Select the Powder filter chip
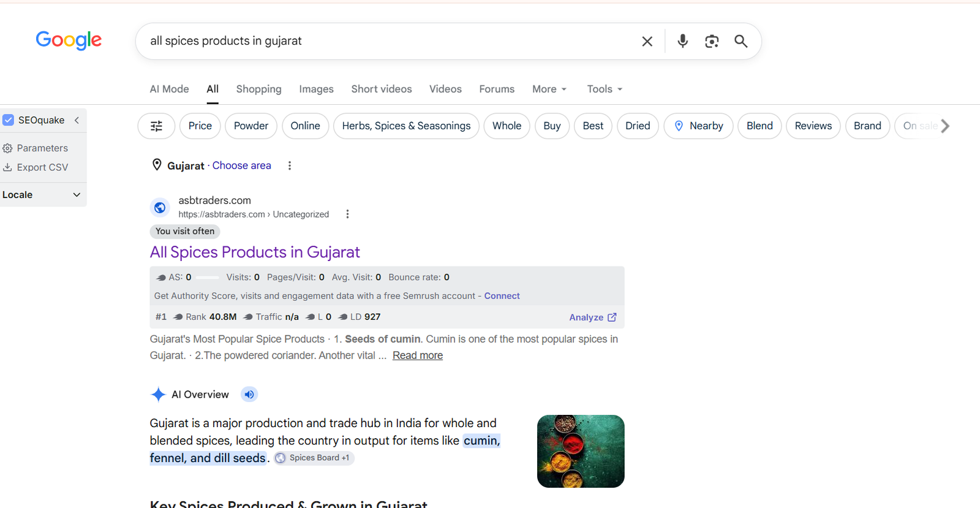The image size is (980, 508). (251, 126)
